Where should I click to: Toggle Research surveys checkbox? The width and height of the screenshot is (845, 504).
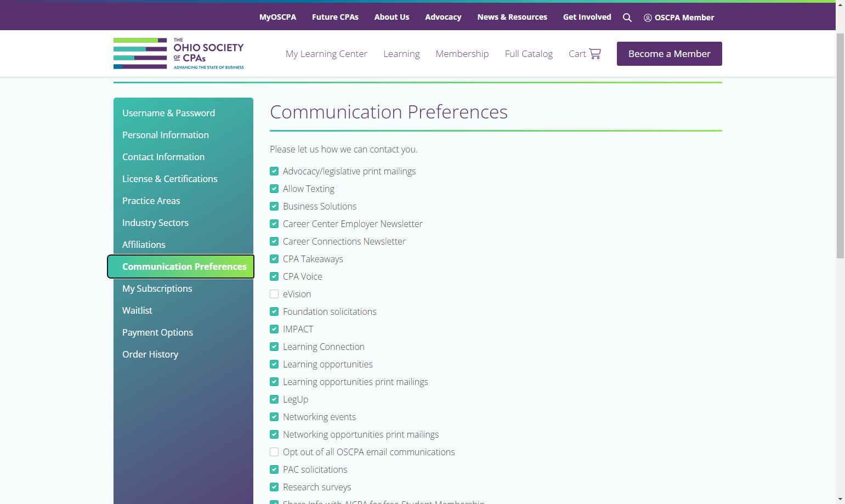[x=274, y=487]
